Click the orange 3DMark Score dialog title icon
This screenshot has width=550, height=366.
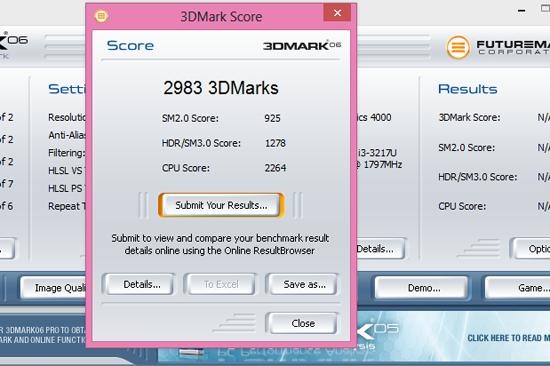(x=101, y=16)
